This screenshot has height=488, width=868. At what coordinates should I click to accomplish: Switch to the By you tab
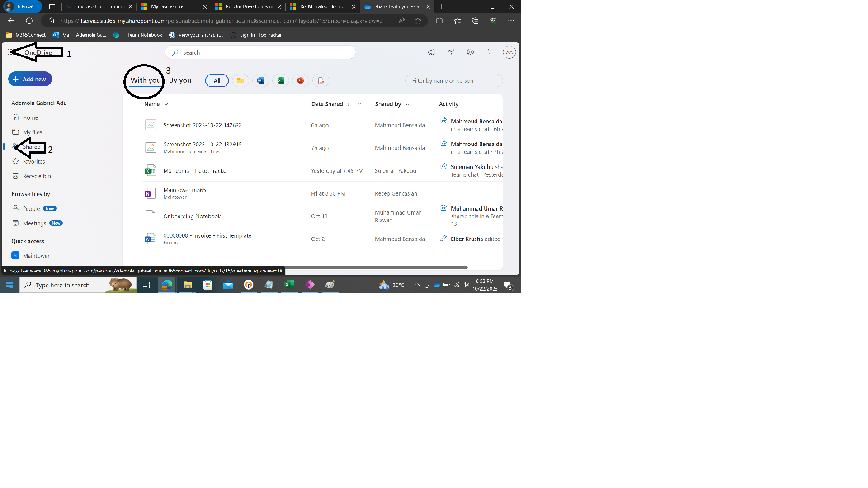pyautogui.click(x=180, y=80)
